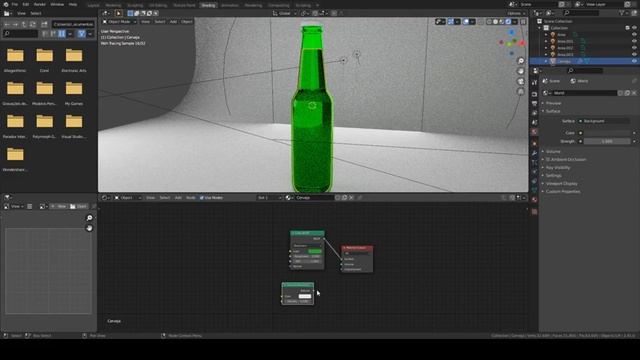Open the Electronic Arts folder

(x=74, y=60)
